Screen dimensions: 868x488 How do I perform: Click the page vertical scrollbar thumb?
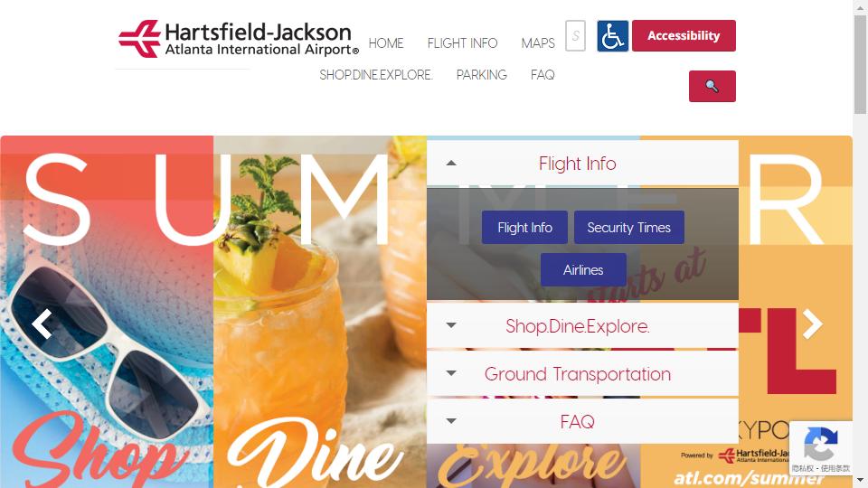click(860, 65)
